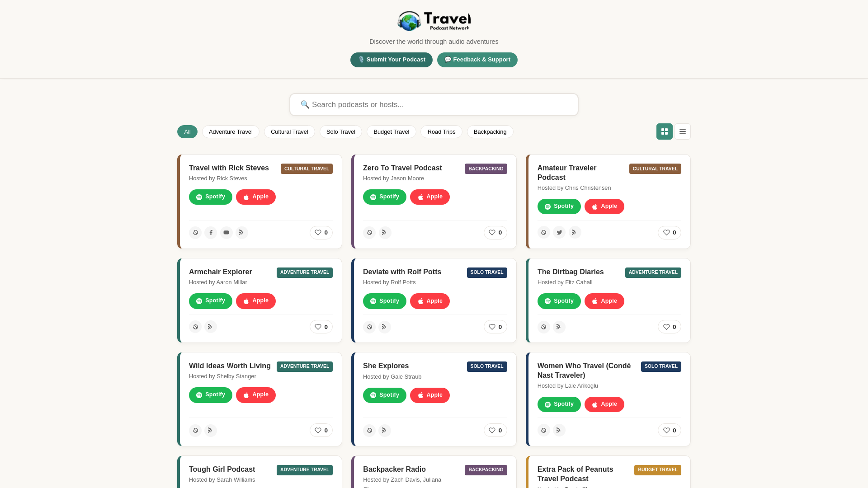Open the RSS feed icon on She Explores
This screenshot has width=868, height=488.
pos(385,430)
